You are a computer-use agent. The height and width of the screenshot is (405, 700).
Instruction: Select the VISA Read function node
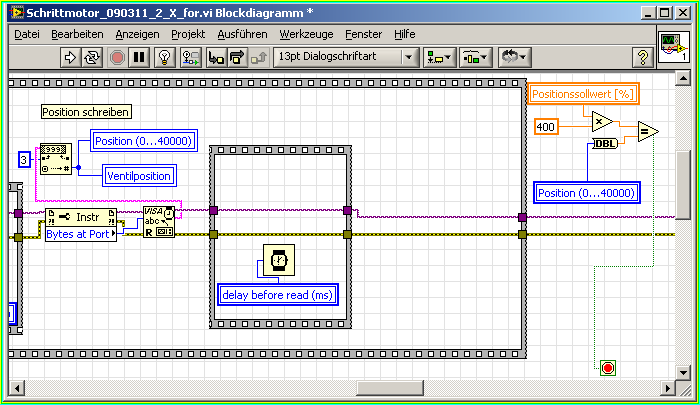[x=159, y=222]
